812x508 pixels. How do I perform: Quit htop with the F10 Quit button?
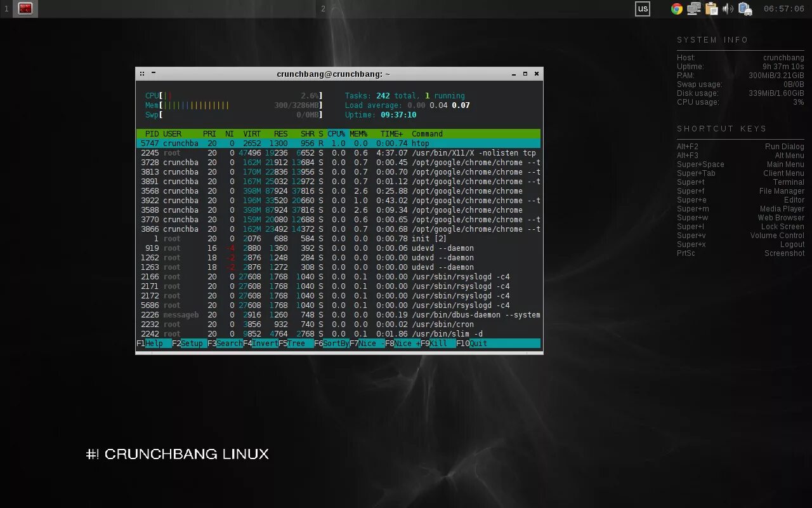[470, 343]
